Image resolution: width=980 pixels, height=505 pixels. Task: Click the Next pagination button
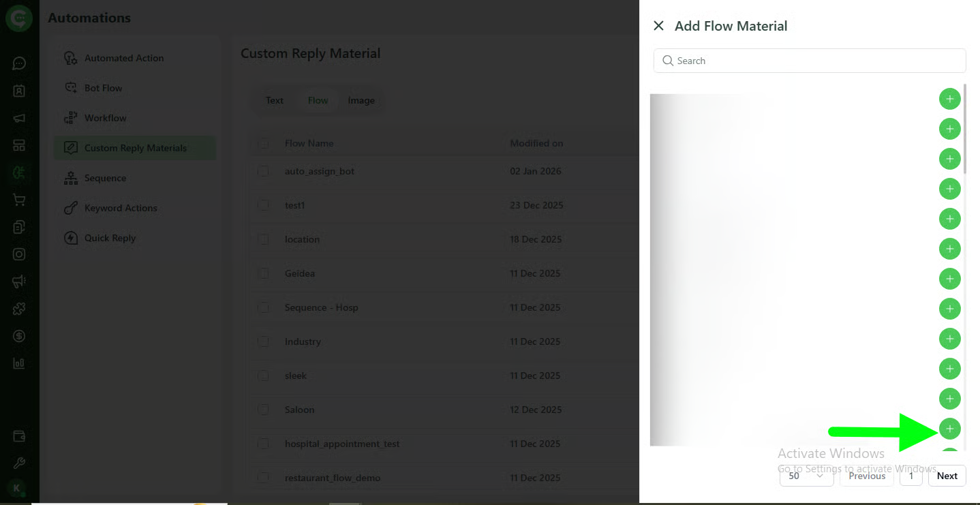(947, 476)
